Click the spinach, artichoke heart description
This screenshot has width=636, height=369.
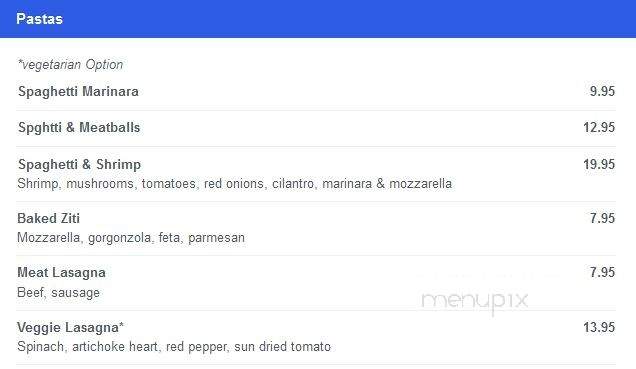(x=174, y=347)
